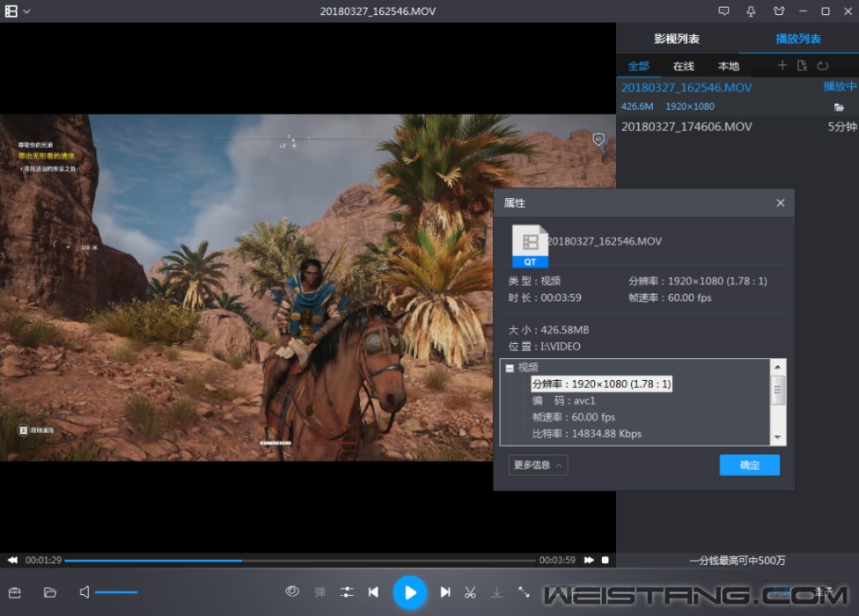Select 20180327_162546.MOV in the playlist
The image size is (859, 616).
coord(686,88)
